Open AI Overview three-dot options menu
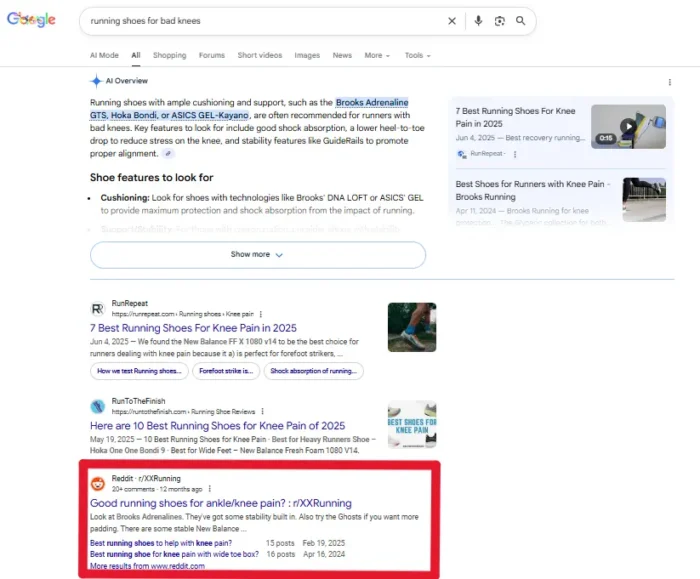The height and width of the screenshot is (579, 700). pyautogui.click(x=669, y=82)
